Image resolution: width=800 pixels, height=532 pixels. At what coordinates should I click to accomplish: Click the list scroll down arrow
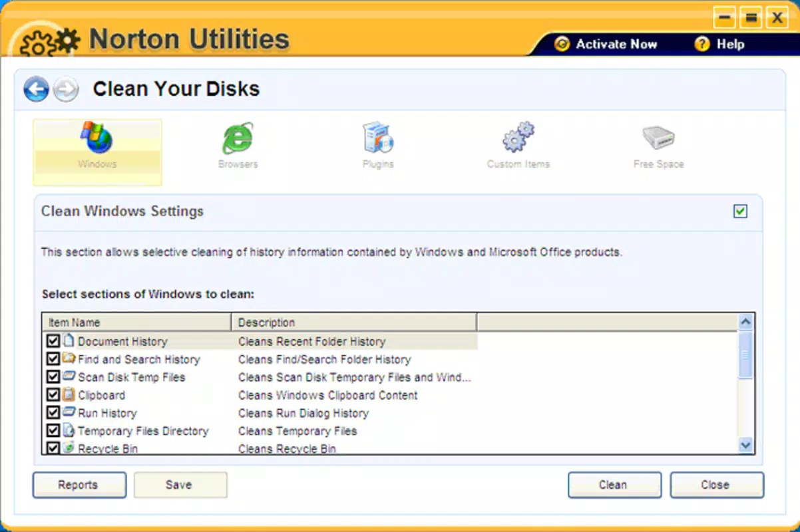[x=745, y=445]
